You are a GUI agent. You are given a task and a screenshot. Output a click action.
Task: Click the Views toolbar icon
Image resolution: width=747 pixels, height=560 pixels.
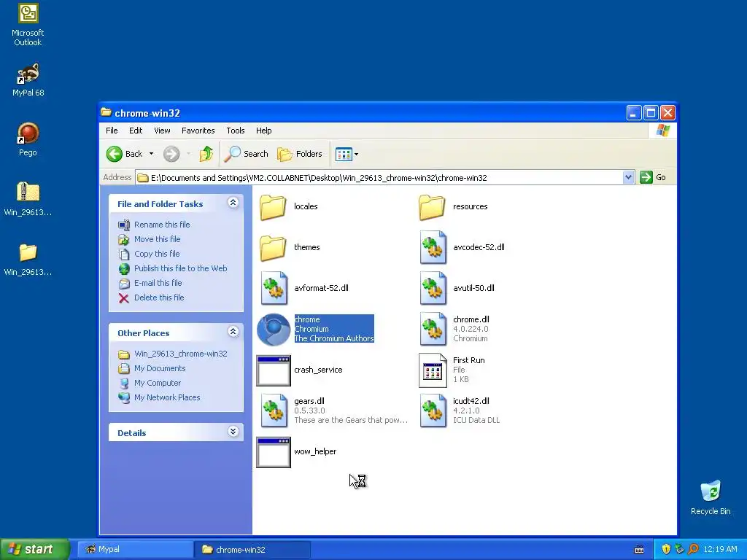[343, 154]
